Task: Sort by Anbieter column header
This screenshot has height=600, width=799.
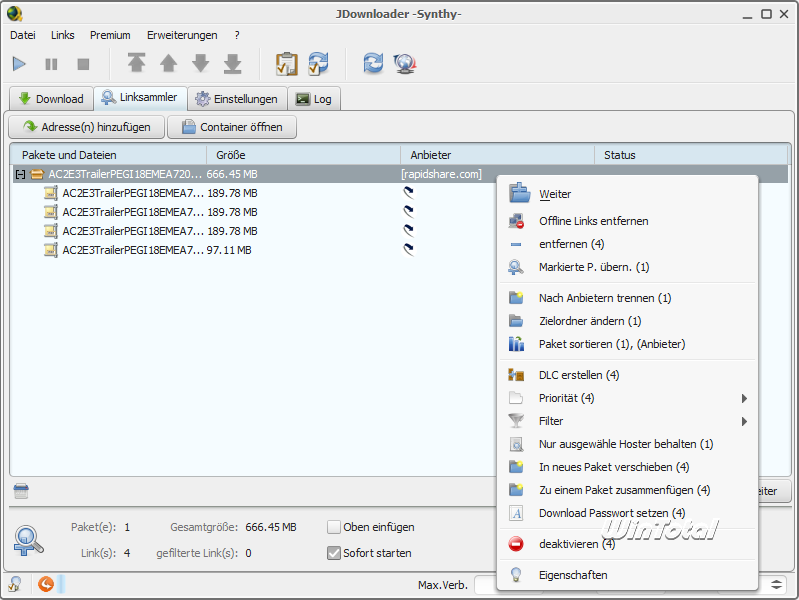Action: (x=497, y=155)
